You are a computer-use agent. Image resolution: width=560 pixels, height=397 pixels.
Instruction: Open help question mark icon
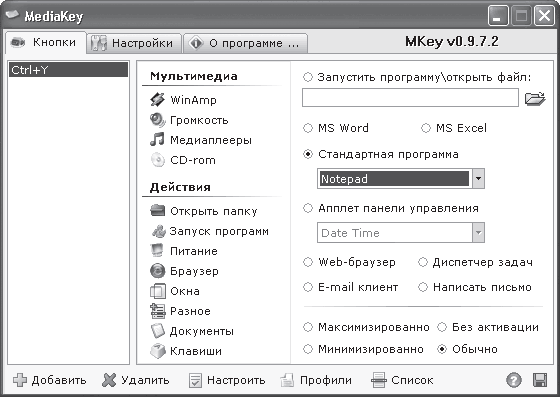click(x=514, y=380)
